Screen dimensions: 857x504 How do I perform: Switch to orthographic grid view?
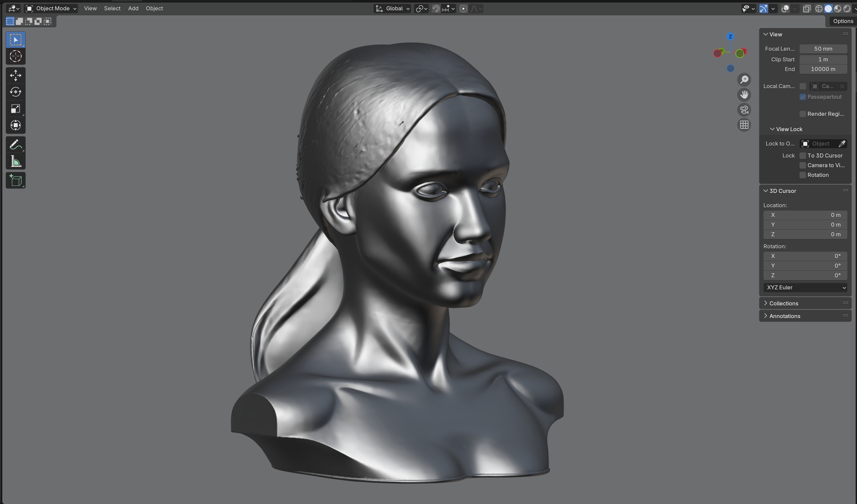tap(744, 125)
